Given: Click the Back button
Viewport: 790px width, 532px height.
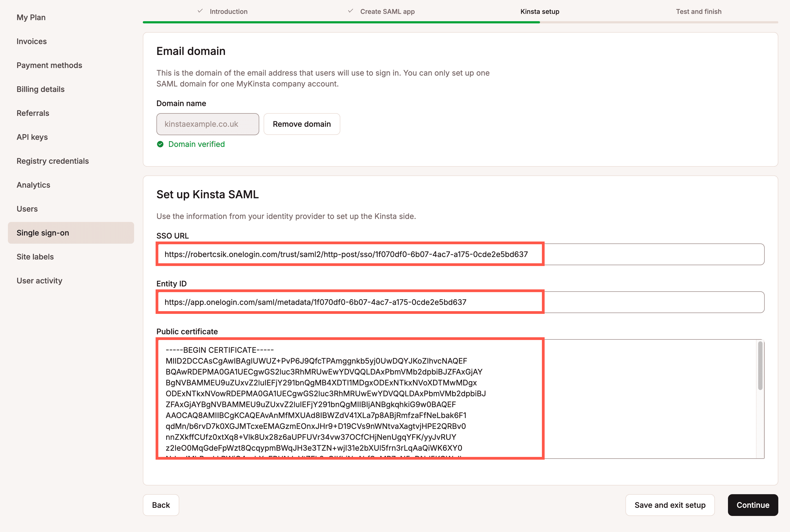Looking at the screenshot, I should [161, 505].
